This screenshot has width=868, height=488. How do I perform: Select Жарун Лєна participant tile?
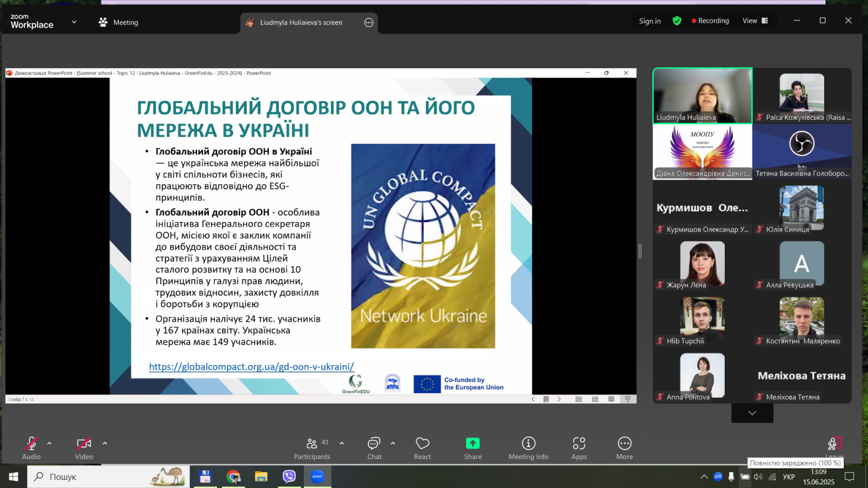tap(703, 264)
